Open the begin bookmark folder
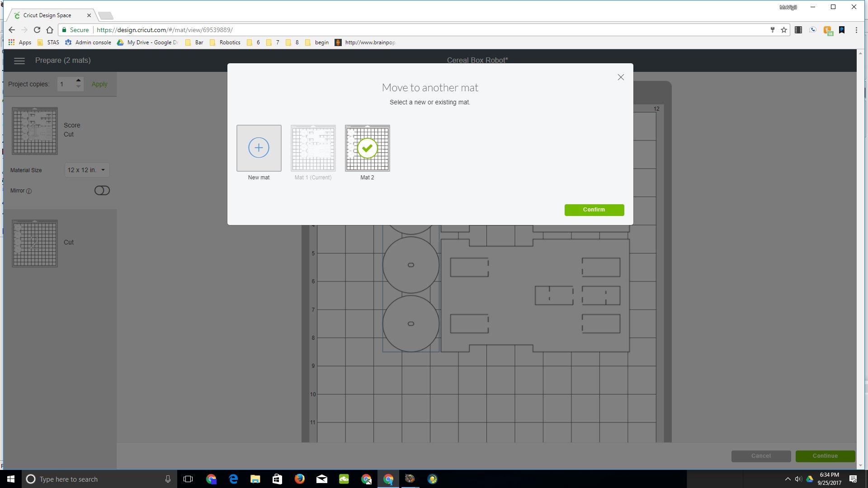The height and width of the screenshot is (488, 868). 317,42
